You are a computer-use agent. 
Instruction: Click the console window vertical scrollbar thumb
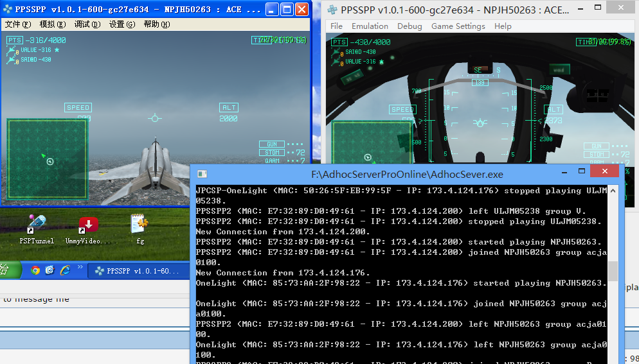click(x=612, y=271)
